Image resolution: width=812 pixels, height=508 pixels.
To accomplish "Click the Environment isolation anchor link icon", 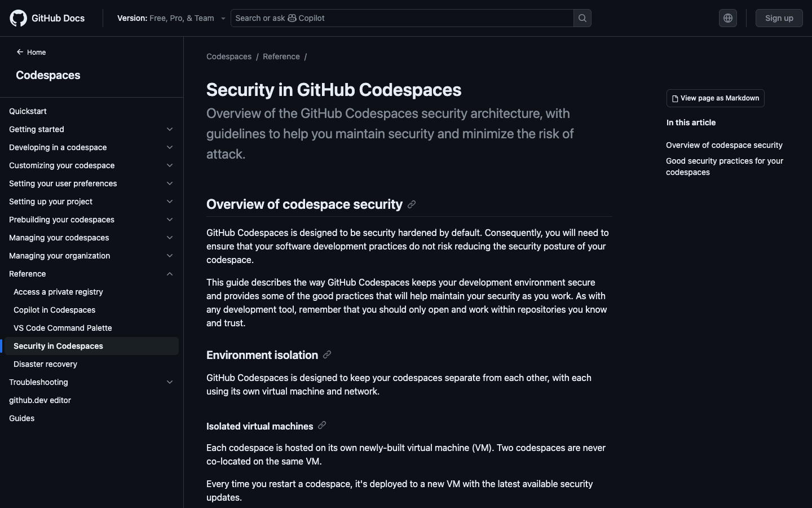I will tap(327, 355).
